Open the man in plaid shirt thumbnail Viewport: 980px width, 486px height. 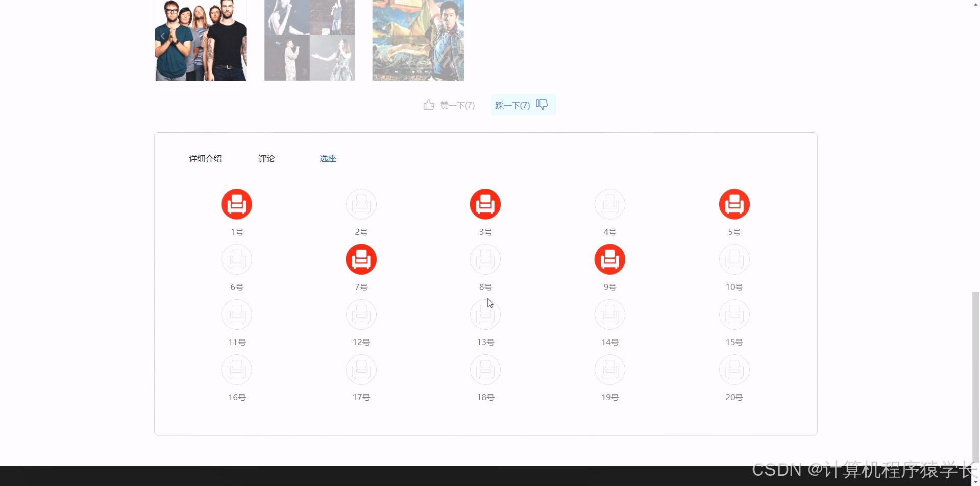point(418,41)
